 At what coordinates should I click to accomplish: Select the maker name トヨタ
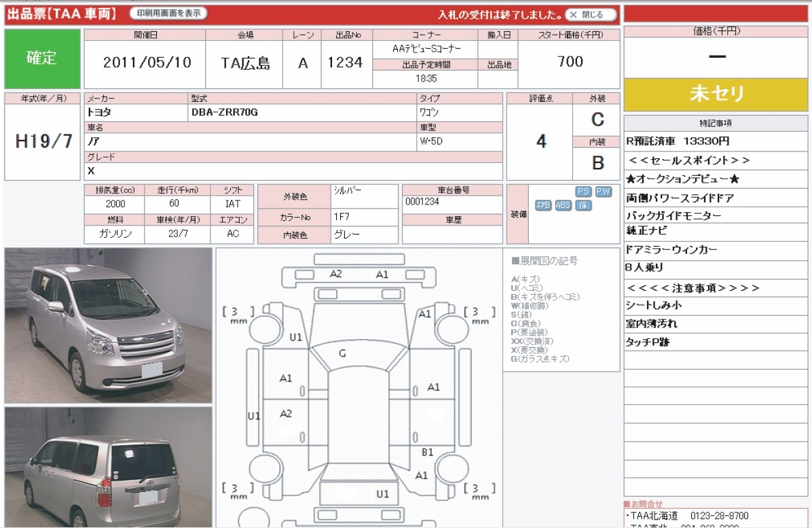coord(99,112)
